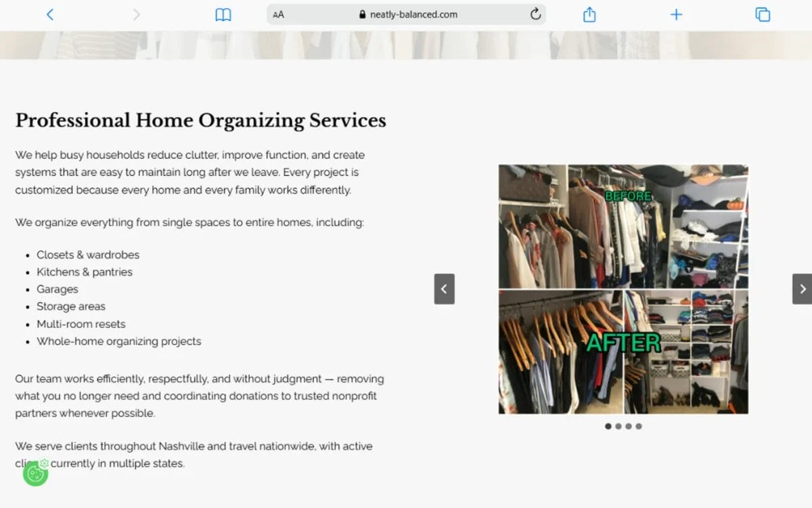Share the current page

589,14
